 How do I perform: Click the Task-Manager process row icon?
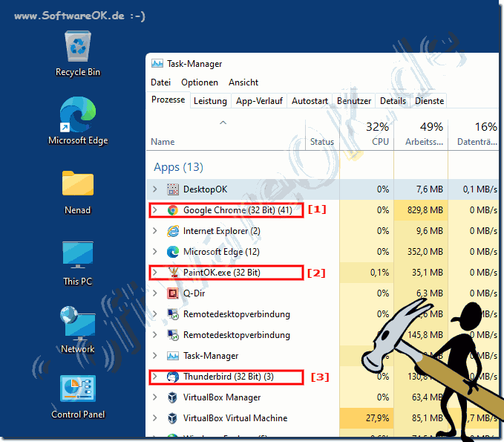[x=173, y=356]
